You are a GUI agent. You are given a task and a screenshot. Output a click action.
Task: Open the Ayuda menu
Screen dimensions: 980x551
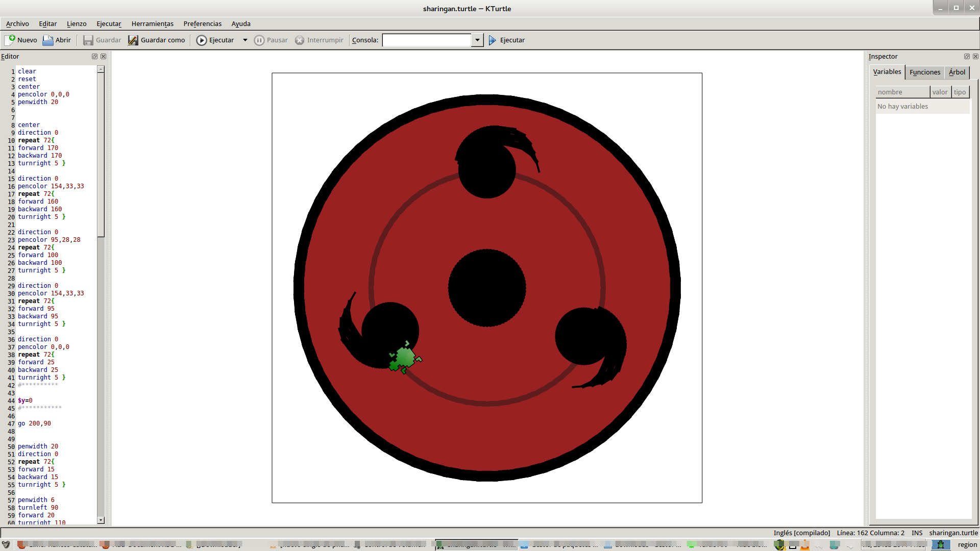click(240, 23)
